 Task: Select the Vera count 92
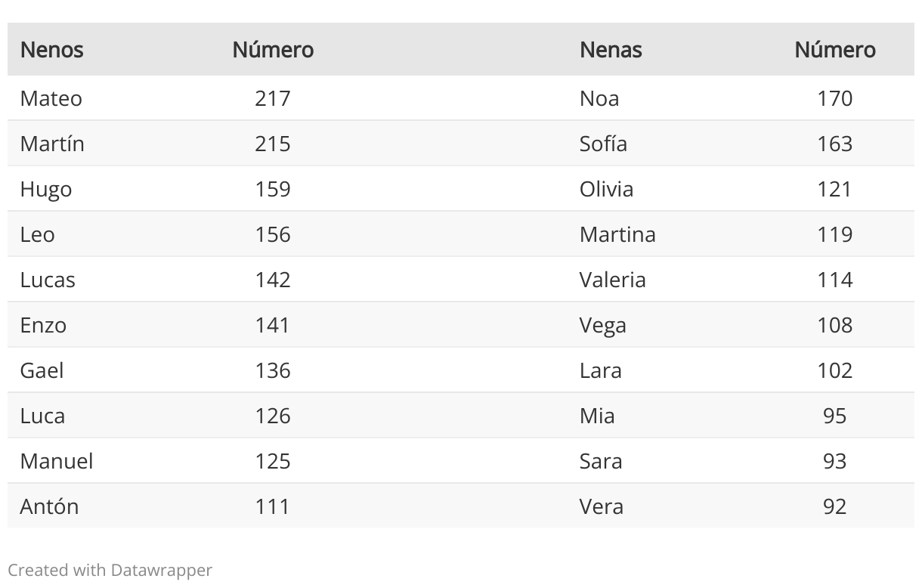pyautogui.click(x=835, y=506)
